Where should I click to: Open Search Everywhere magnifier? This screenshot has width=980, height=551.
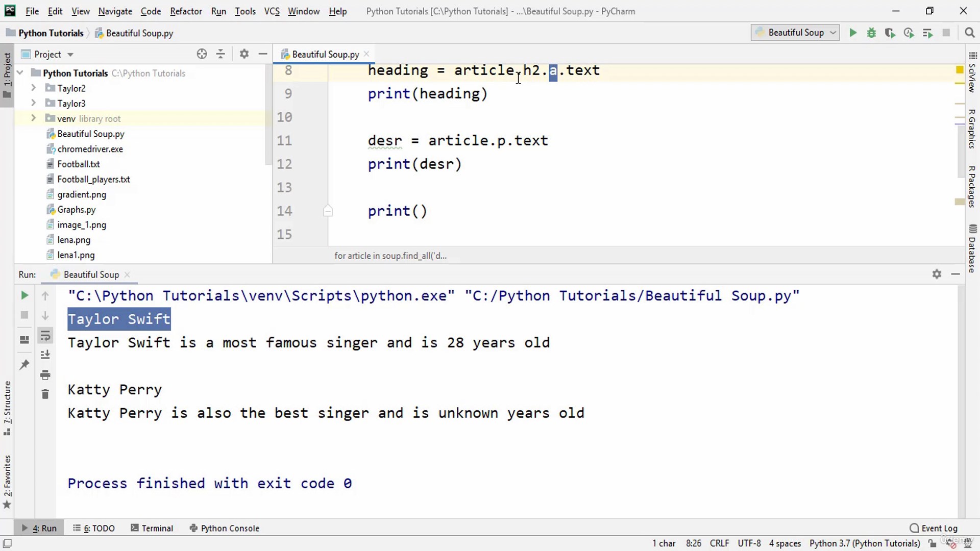pyautogui.click(x=969, y=33)
